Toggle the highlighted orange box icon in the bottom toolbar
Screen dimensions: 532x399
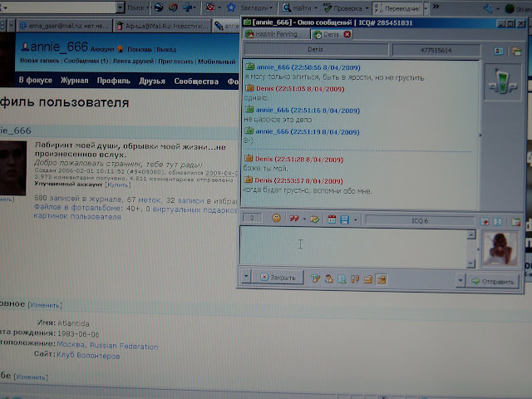[x=382, y=279]
